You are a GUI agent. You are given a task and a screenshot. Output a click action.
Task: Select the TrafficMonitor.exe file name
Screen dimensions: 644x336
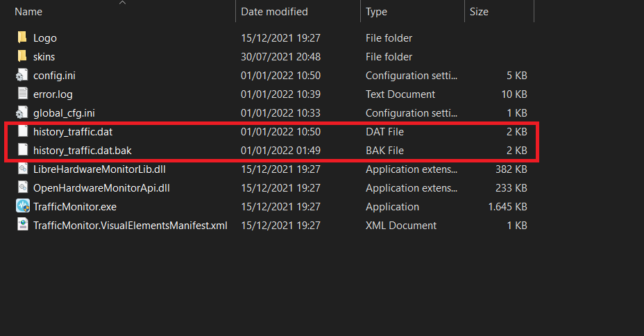point(75,207)
